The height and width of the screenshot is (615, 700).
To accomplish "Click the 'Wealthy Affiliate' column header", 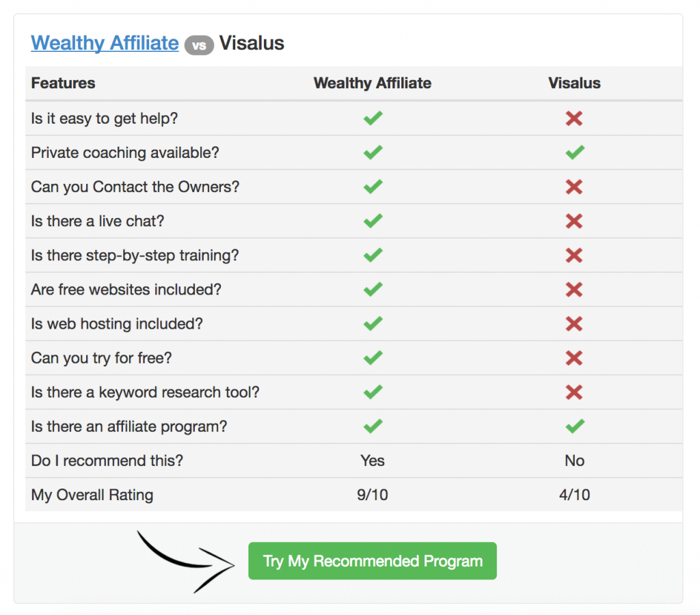I will point(373,83).
